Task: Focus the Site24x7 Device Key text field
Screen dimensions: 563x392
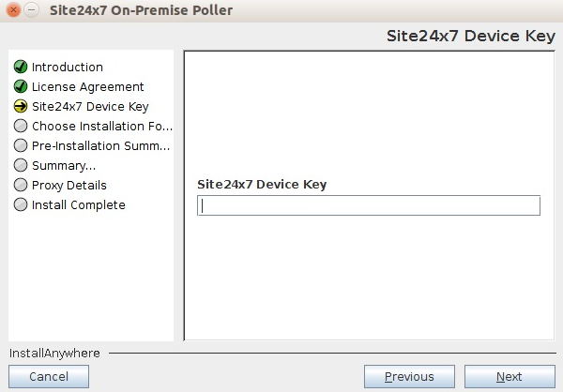Action: pyautogui.click(x=368, y=205)
